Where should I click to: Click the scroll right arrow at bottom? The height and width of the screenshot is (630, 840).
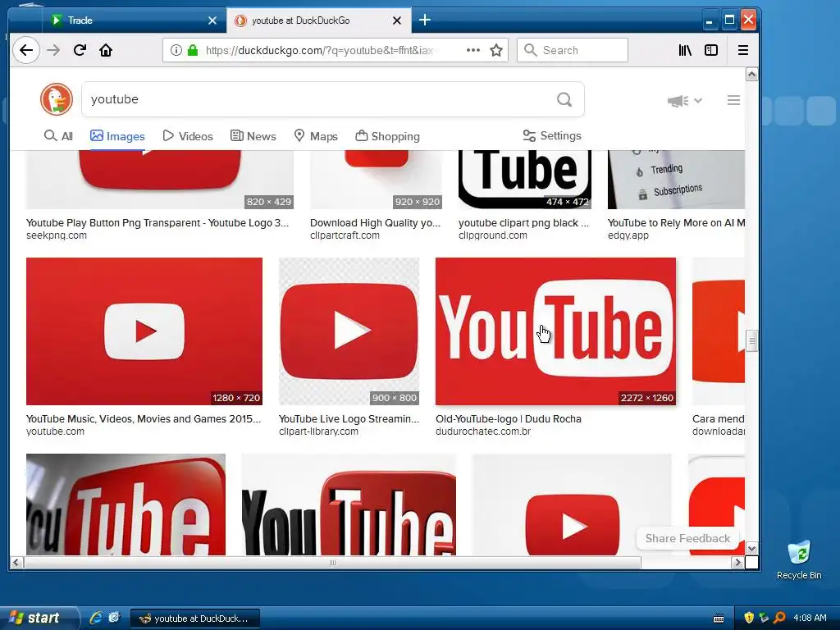pos(737,563)
